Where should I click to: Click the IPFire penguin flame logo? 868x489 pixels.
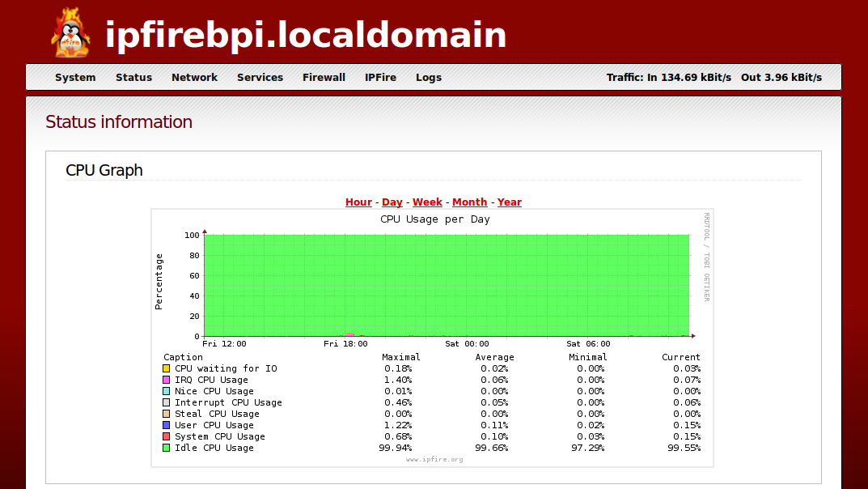tap(70, 32)
